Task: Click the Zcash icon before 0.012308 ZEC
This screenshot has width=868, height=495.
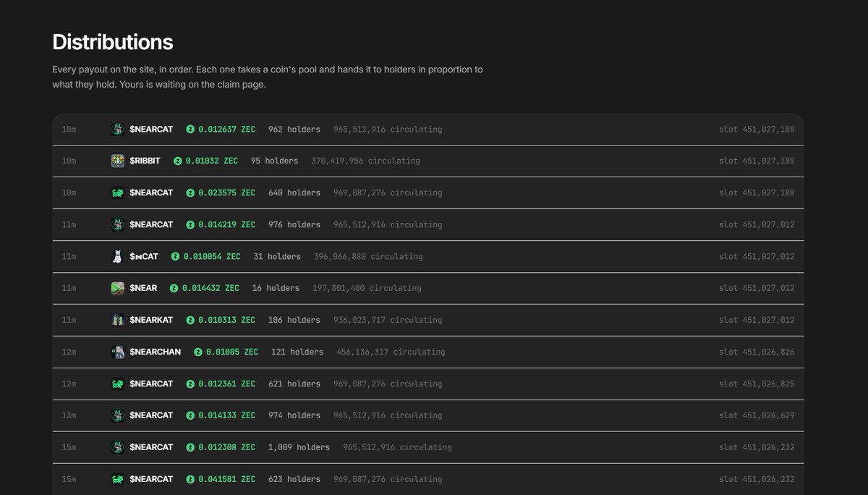Action: click(x=190, y=447)
